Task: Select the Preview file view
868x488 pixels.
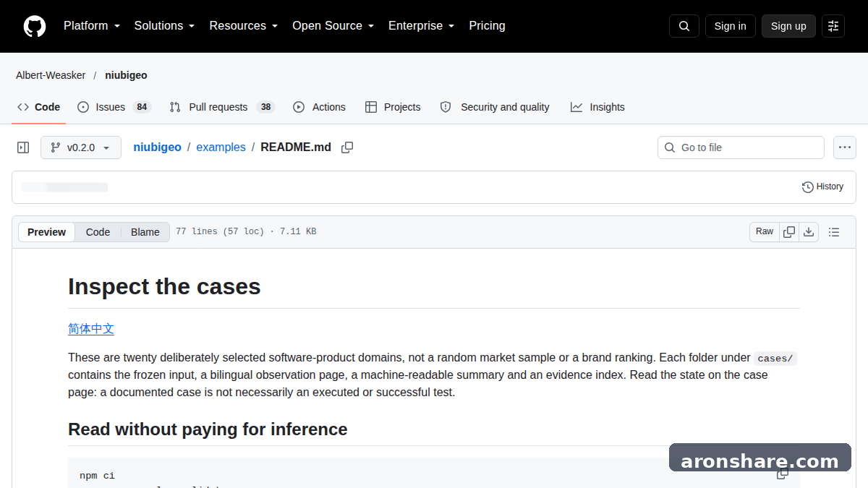Action: 46,232
